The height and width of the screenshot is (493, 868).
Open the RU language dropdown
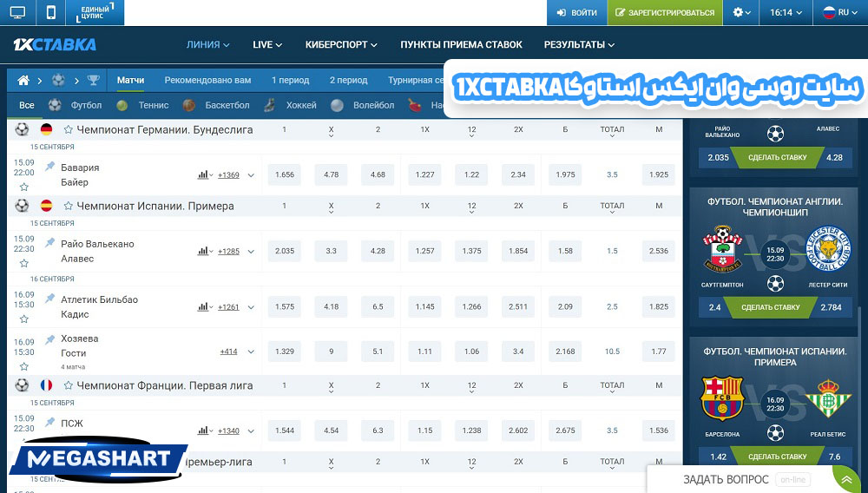point(839,12)
